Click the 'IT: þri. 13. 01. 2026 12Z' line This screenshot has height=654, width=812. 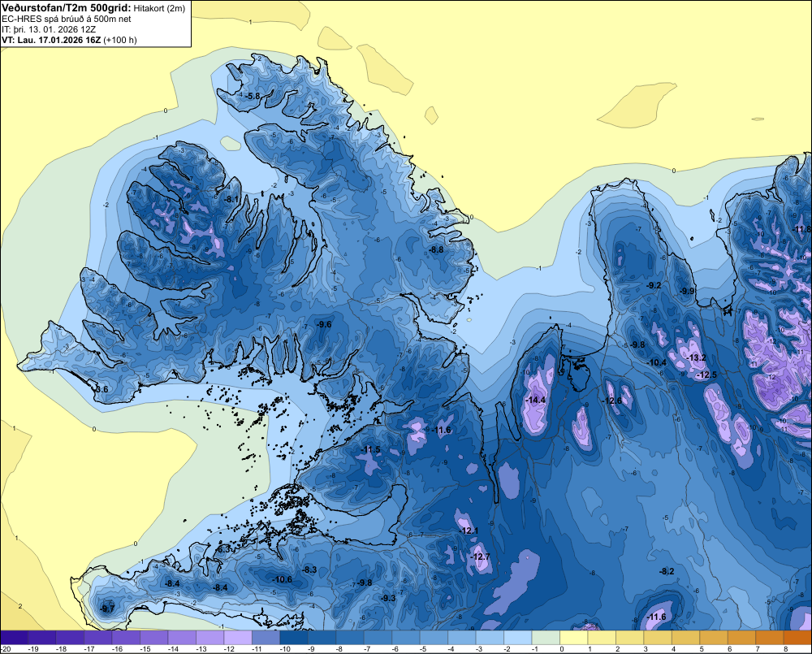(49, 29)
